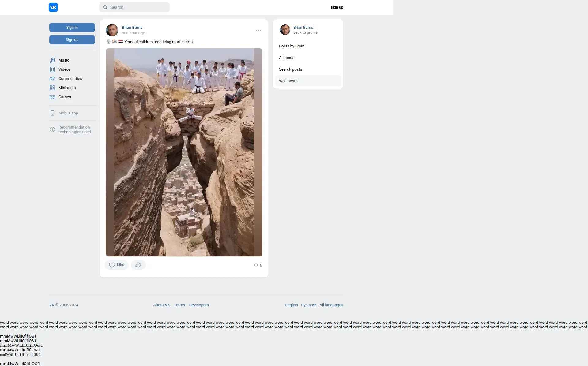Click the Mobile app phone icon

coord(52,113)
